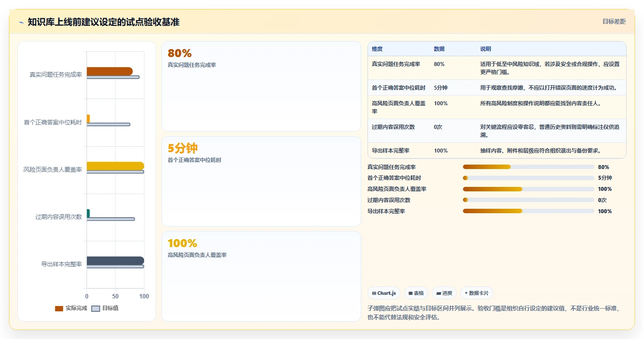Click the icon on the Chart.js chip
Viewport: 644px width, 339px height.
(374, 293)
